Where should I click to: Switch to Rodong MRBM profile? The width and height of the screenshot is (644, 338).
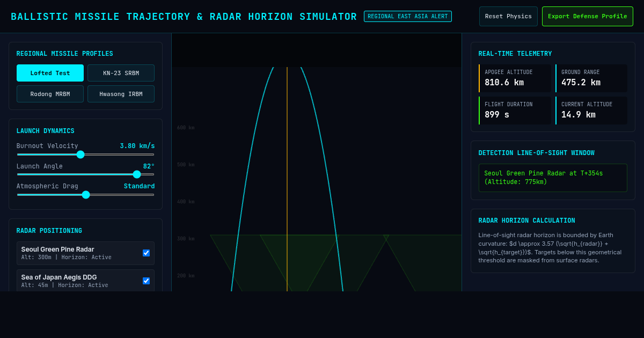click(50, 94)
